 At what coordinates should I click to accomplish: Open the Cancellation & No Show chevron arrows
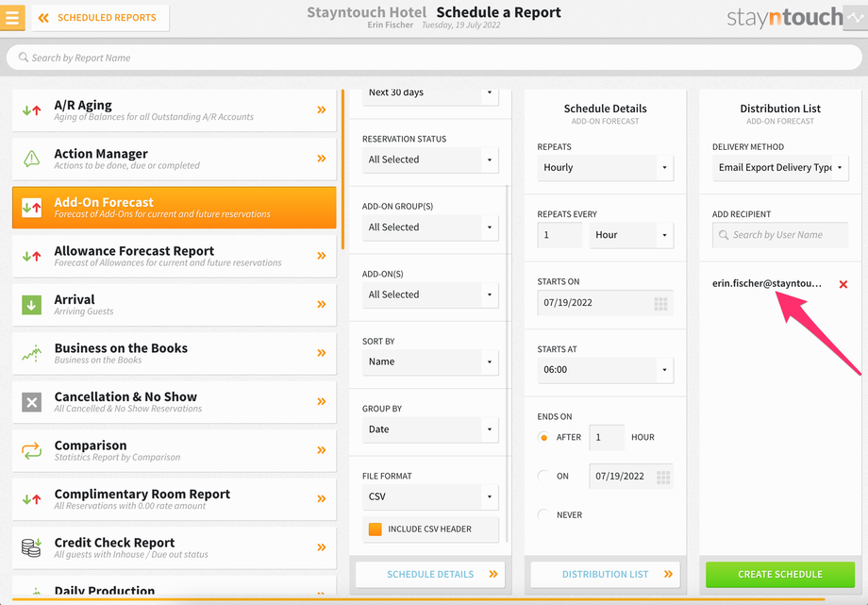(x=321, y=402)
